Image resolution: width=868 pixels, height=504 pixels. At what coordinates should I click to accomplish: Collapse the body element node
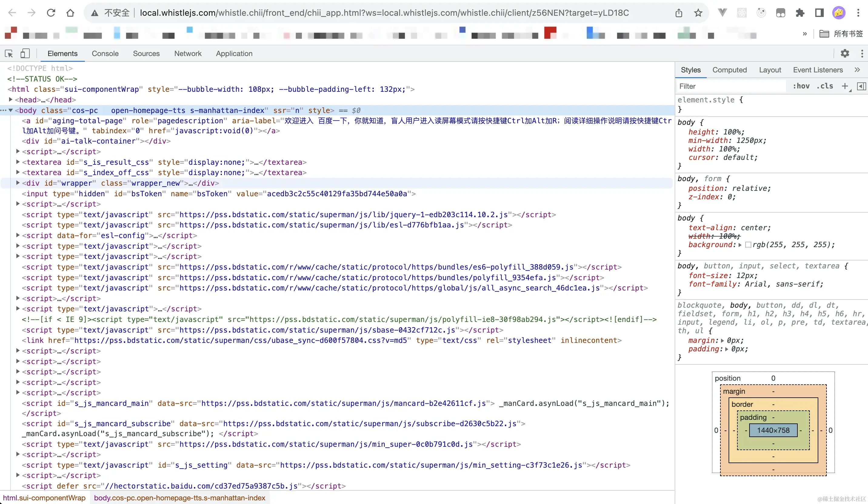point(10,110)
